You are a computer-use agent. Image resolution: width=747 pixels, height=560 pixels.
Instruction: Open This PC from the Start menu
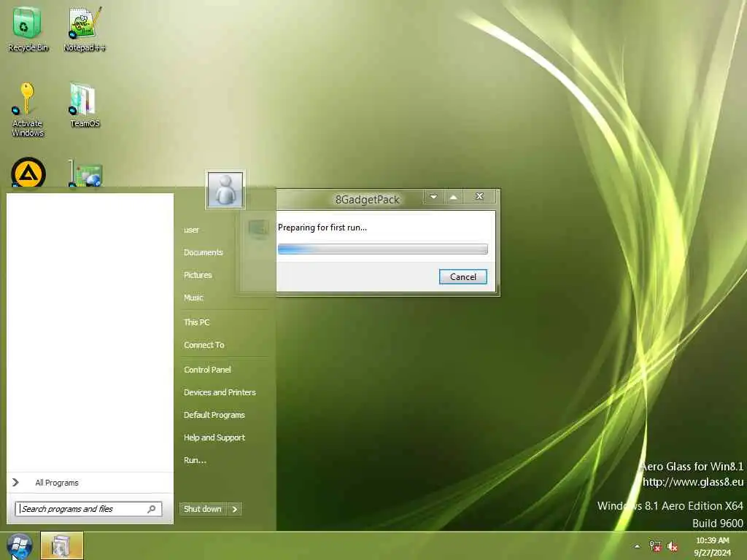[x=197, y=322]
